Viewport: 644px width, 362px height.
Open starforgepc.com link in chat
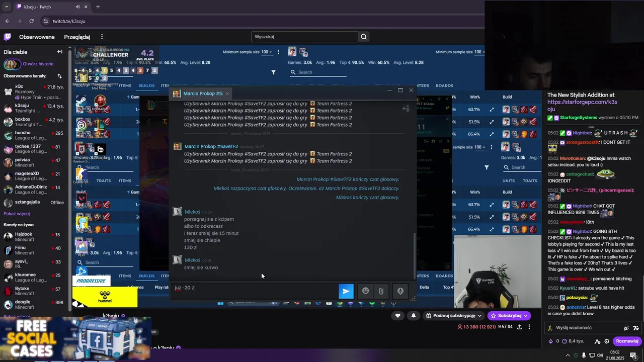582,105
